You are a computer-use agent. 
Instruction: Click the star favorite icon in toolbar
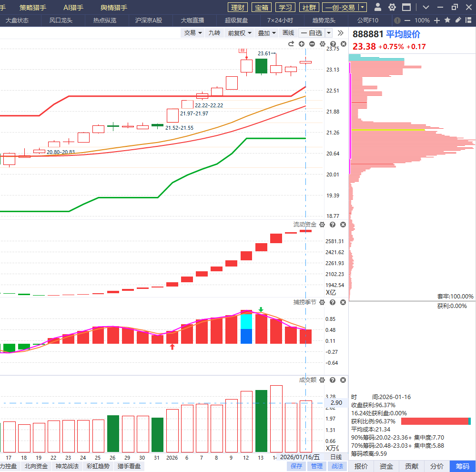[447, 20]
